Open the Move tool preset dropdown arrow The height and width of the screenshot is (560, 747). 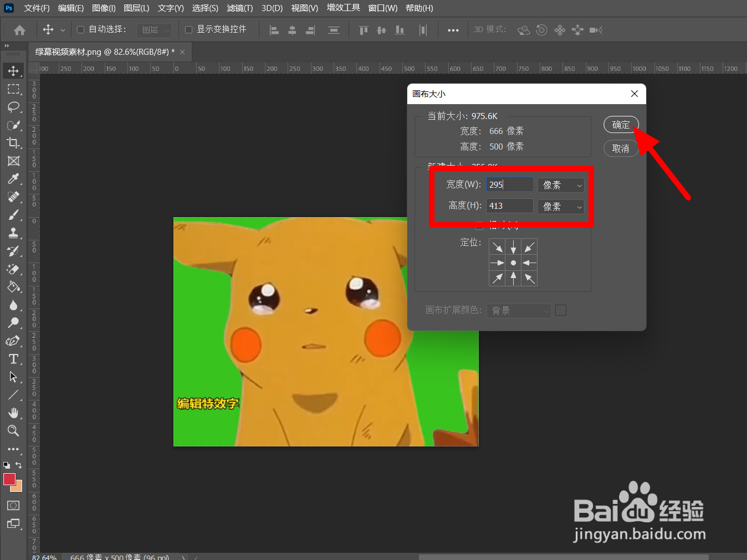point(63,30)
